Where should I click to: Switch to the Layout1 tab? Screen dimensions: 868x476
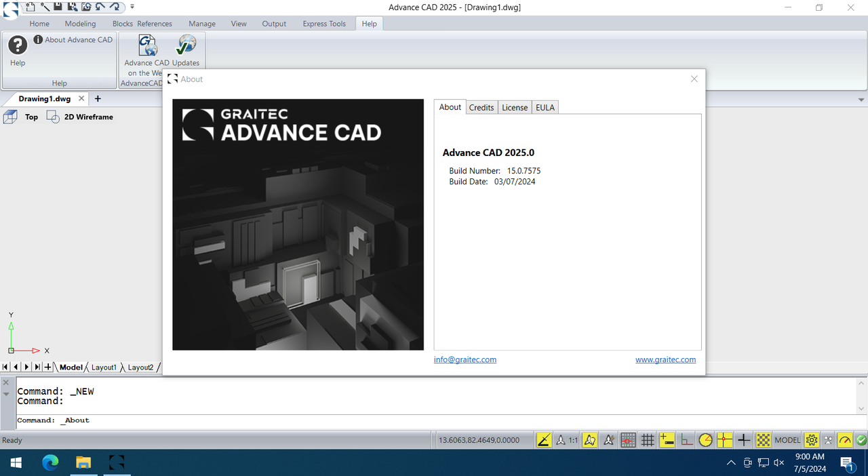coord(104,367)
